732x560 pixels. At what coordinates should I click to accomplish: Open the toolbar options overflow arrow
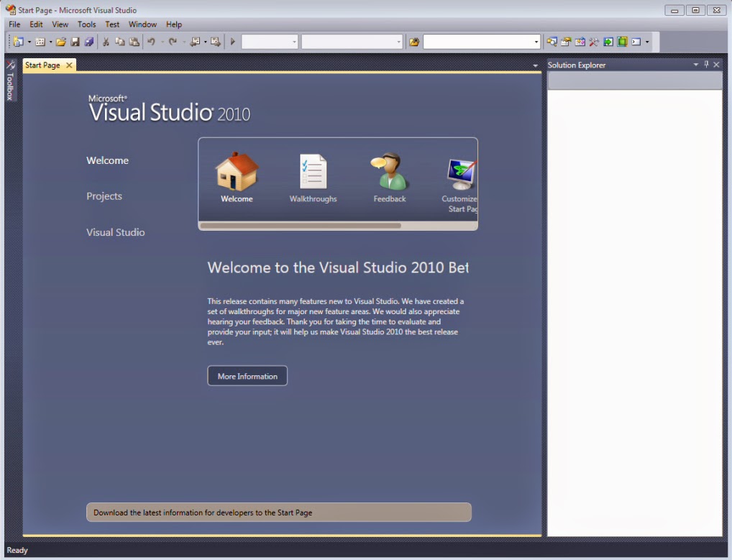[x=647, y=42]
